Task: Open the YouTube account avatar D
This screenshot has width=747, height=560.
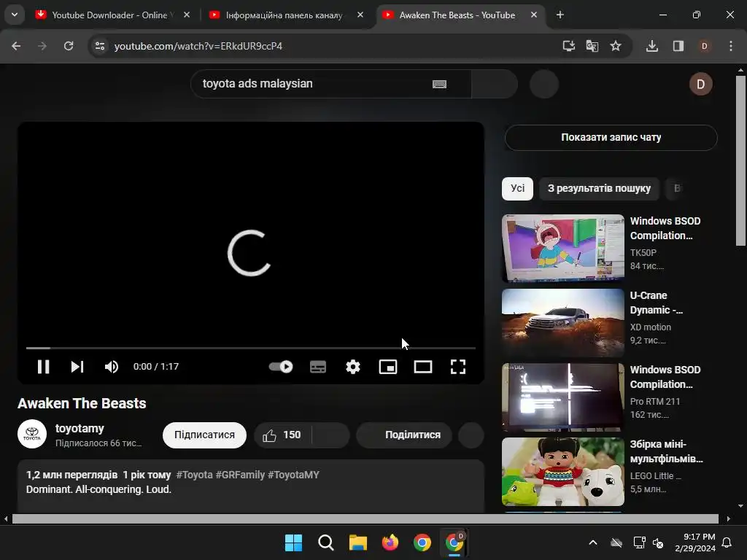Action: pyautogui.click(x=701, y=85)
